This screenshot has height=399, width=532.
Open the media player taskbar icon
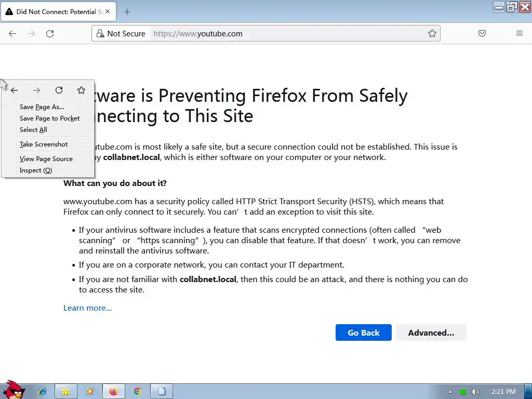(89, 391)
